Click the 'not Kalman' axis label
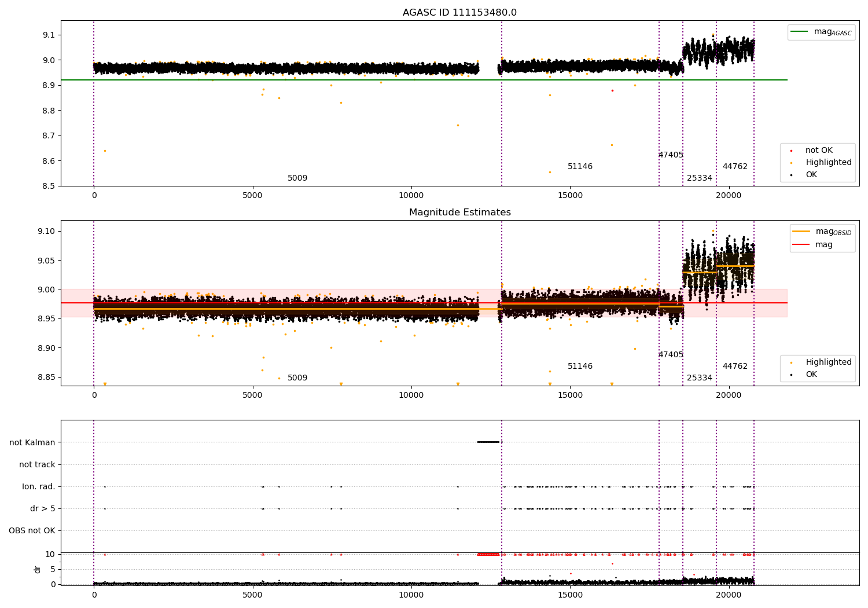Viewport: 868px width, 608px height. [32, 443]
